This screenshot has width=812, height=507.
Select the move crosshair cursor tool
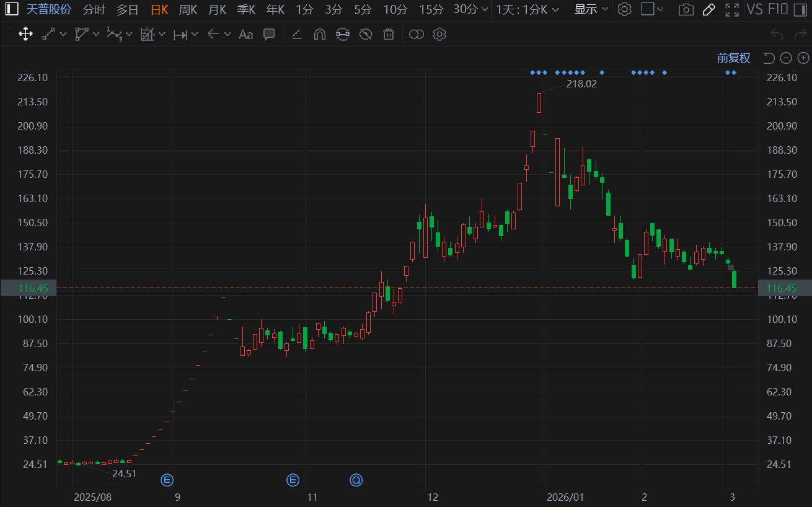click(x=25, y=34)
